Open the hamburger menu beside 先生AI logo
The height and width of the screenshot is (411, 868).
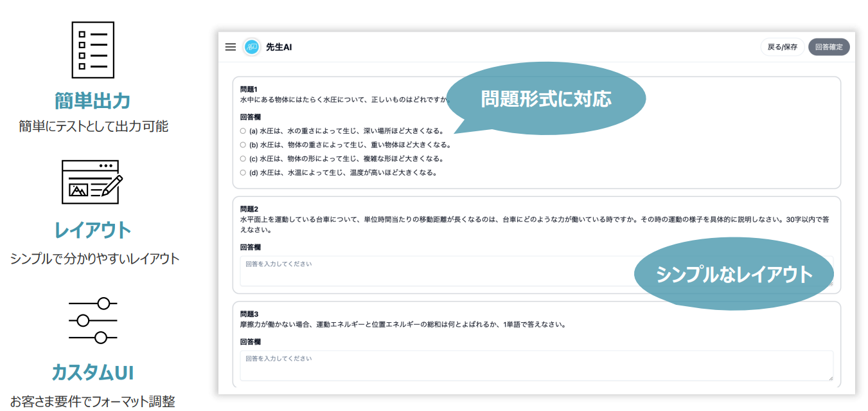click(x=230, y=47)
